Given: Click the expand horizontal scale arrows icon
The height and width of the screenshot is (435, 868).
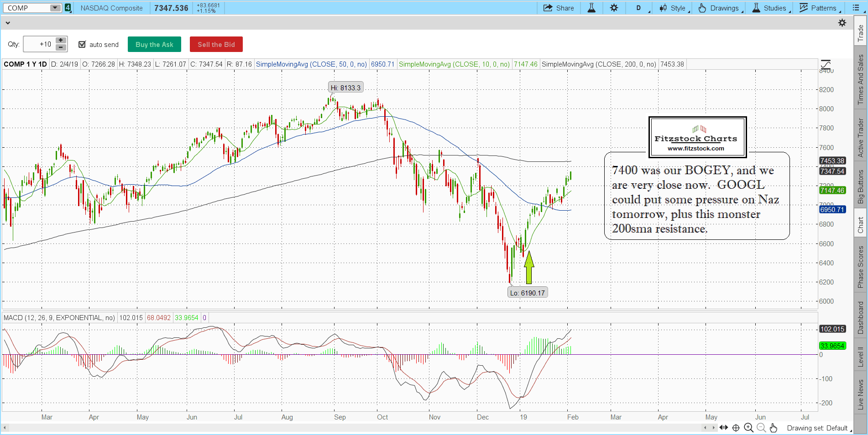Looking at the screenshot, I should tap(723, 428).
